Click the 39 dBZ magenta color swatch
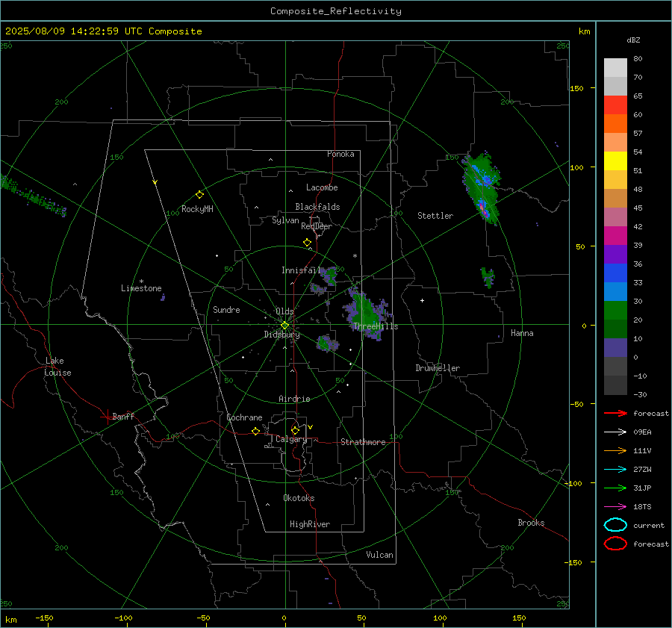Viewport: 672px width, 628px height. (x=615, y=235)
